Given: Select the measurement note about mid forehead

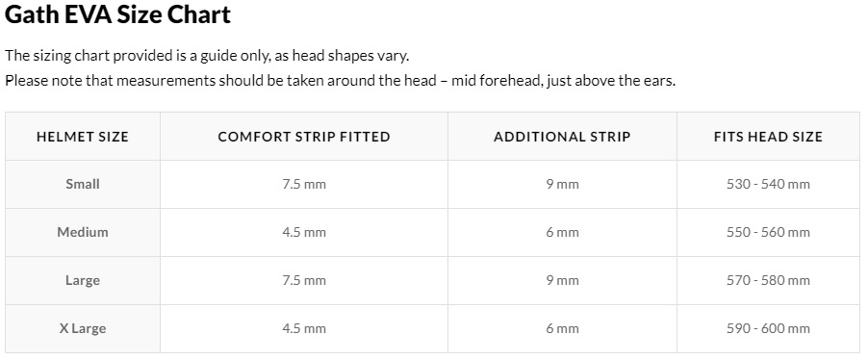Looking at the screenshot, I should 340,81.
